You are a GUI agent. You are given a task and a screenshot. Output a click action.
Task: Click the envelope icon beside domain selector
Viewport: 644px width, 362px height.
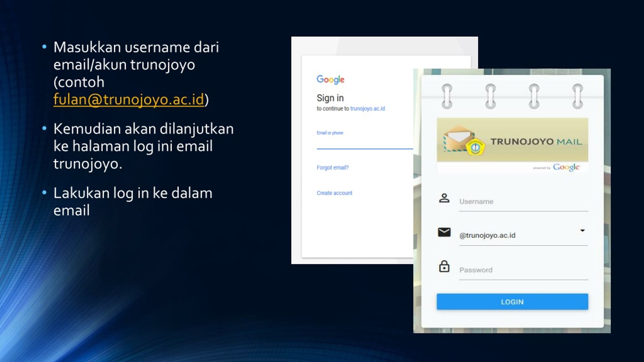click(444, 232)
